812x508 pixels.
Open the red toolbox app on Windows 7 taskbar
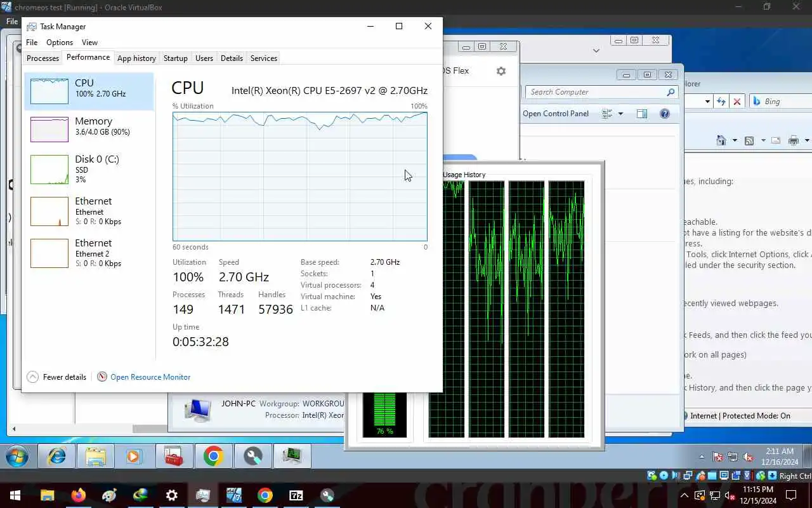click(x=174, y=456)
